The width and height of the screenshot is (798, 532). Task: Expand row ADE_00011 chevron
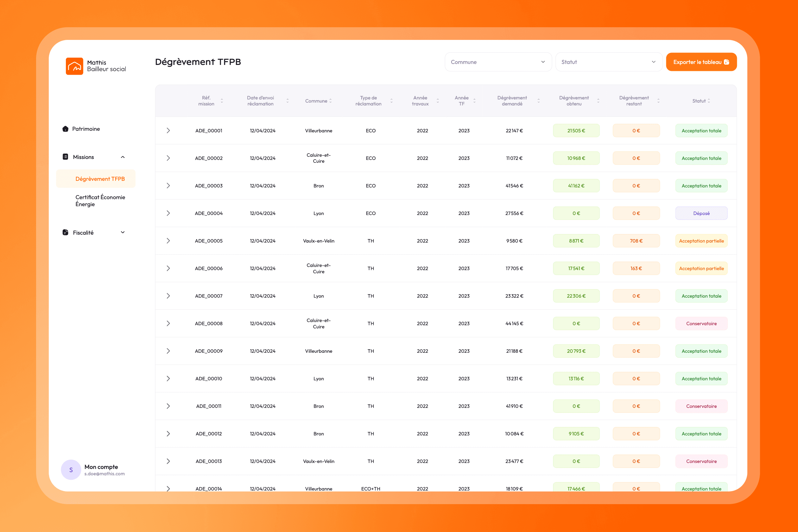coord(168,406)
